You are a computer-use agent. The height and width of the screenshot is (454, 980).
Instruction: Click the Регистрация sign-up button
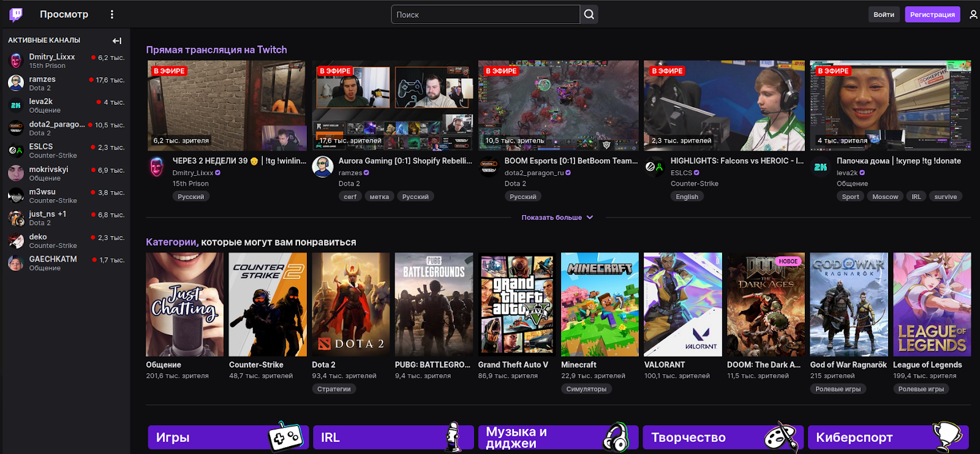tap(932, 14)
